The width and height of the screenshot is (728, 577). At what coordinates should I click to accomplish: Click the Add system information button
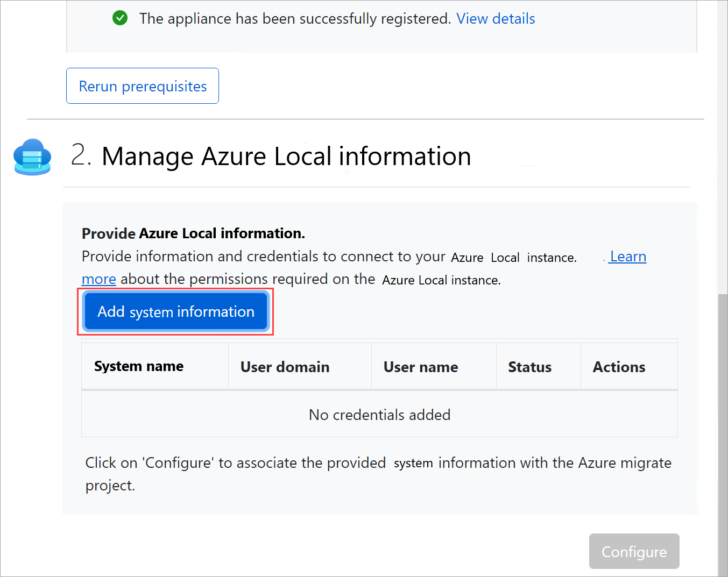coord(175,311)
